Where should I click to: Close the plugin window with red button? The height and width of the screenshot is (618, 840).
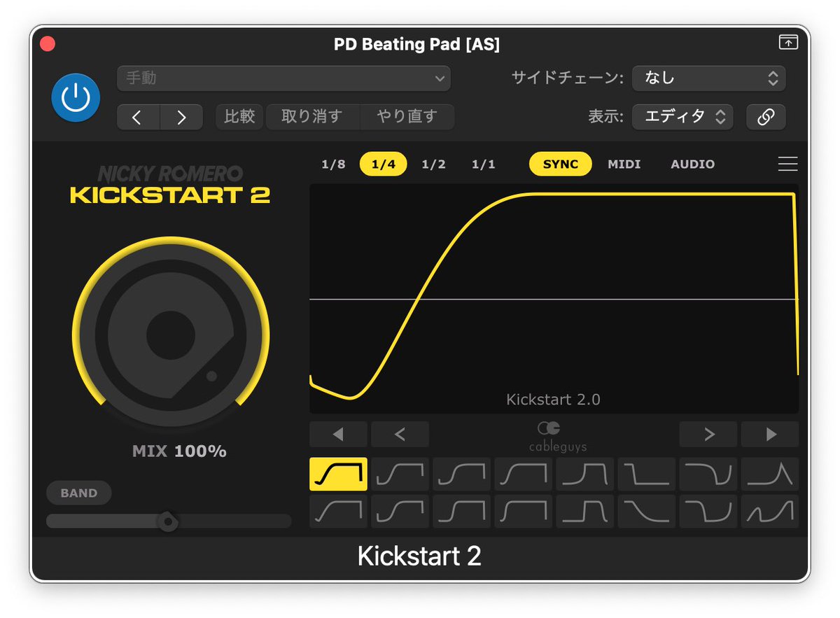(47, 44)
